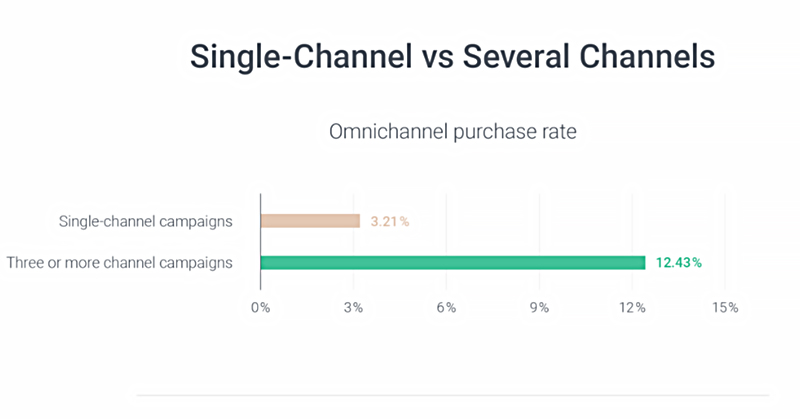800x419 pixels.
Task: Select the Single-channel campaigns label
Action: click(145, 221)
